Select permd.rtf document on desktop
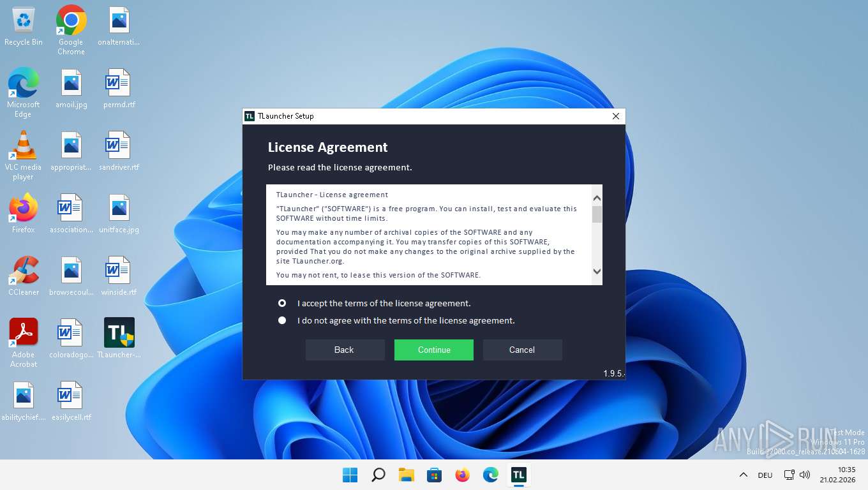Screen dimensions: 868x490 tap(119, 89)
